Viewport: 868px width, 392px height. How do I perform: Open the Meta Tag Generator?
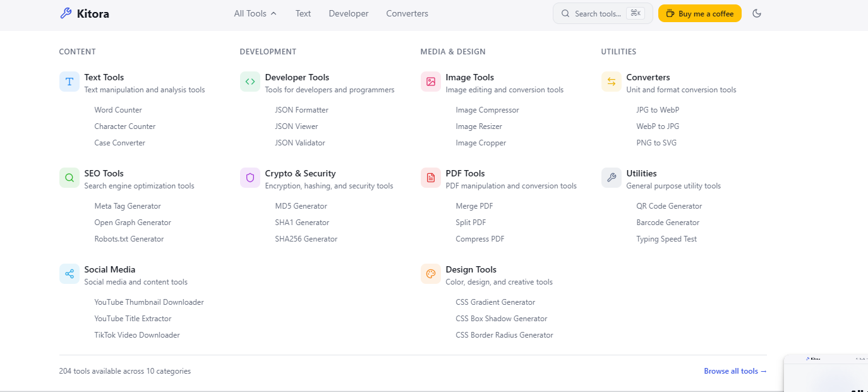[x=128, y=206]
